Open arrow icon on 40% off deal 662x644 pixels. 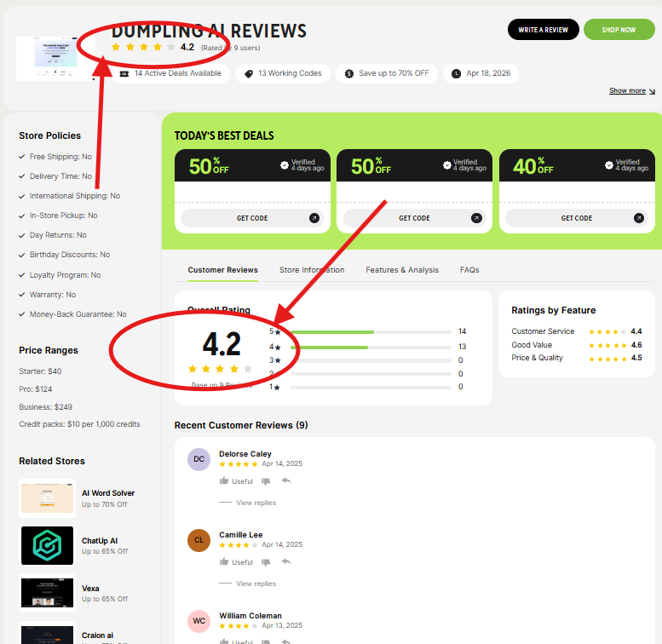(x=639, y=218)
